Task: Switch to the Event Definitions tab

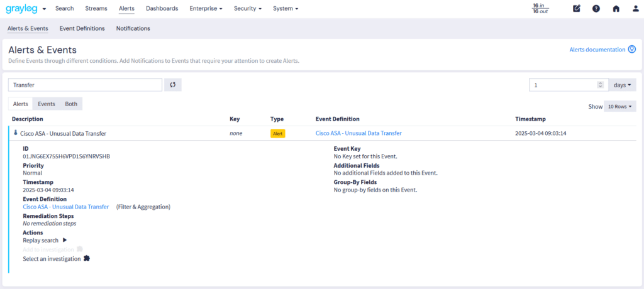Action: pos(82,28)
